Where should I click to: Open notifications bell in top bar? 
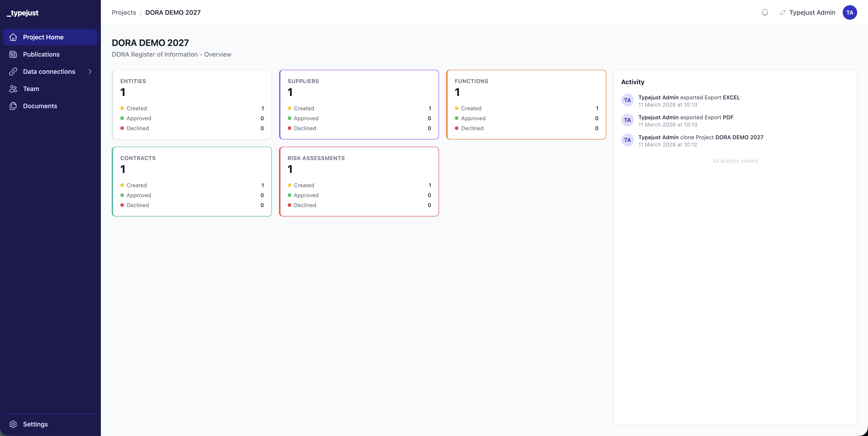[765, 12]
